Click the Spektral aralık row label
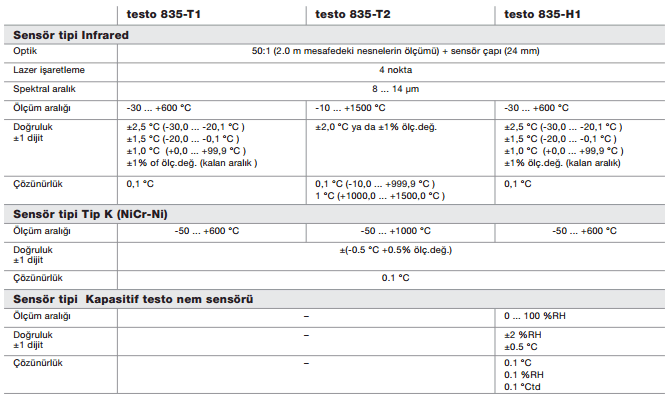Image resolution: width=666 pixels, height=402 pixels. tap(45, 90)
